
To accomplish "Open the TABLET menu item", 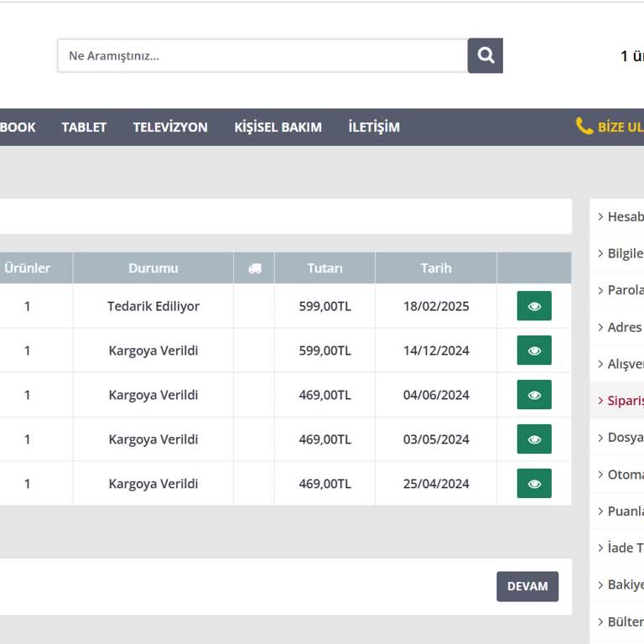I will [x=84, y=127].
